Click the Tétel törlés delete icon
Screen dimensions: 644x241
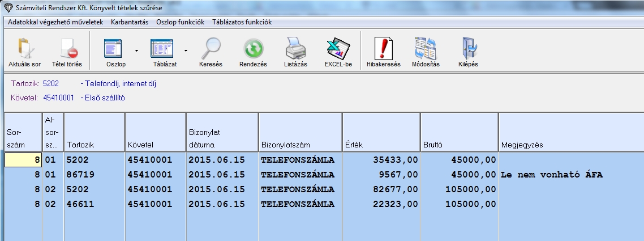[x=67, y=49]
